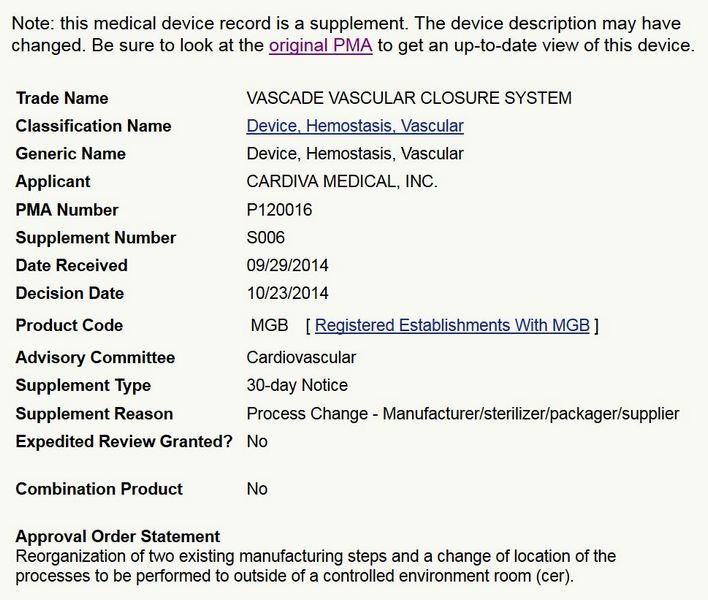The width and height of the screenshot is (708, 600).
Task: Click the Product Code field label
Action: pos(69,326)
